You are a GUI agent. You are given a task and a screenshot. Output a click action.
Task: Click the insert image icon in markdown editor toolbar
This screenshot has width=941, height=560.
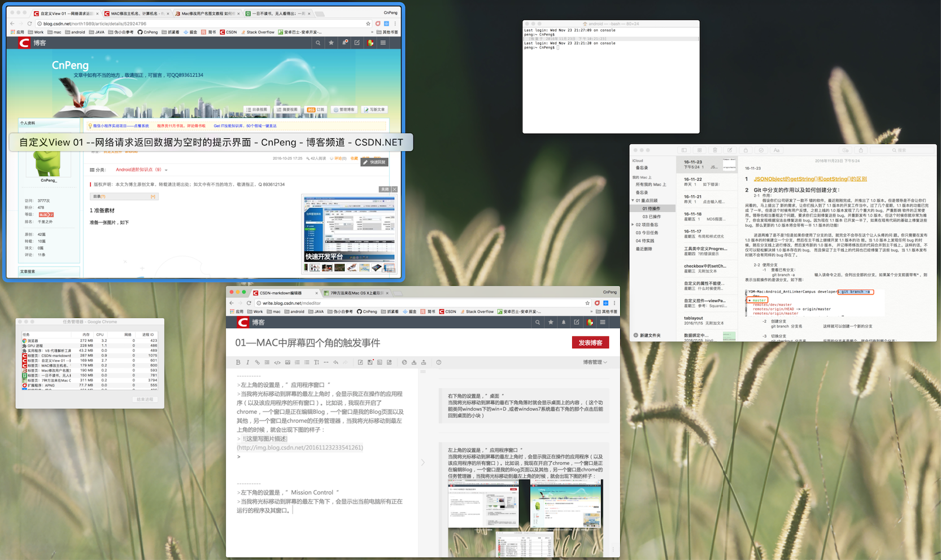point(287,362)
